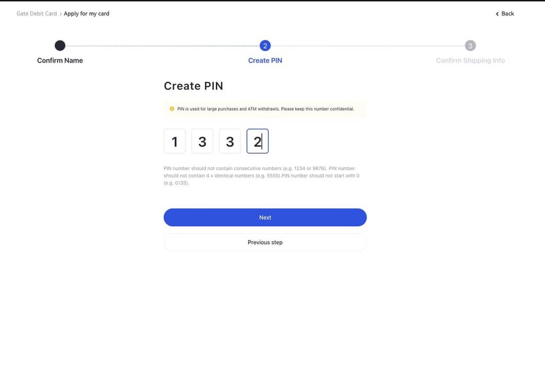Viewport: 545px width, 392px height.
Task: Go to Confirm Name step label
Action: 60,61
